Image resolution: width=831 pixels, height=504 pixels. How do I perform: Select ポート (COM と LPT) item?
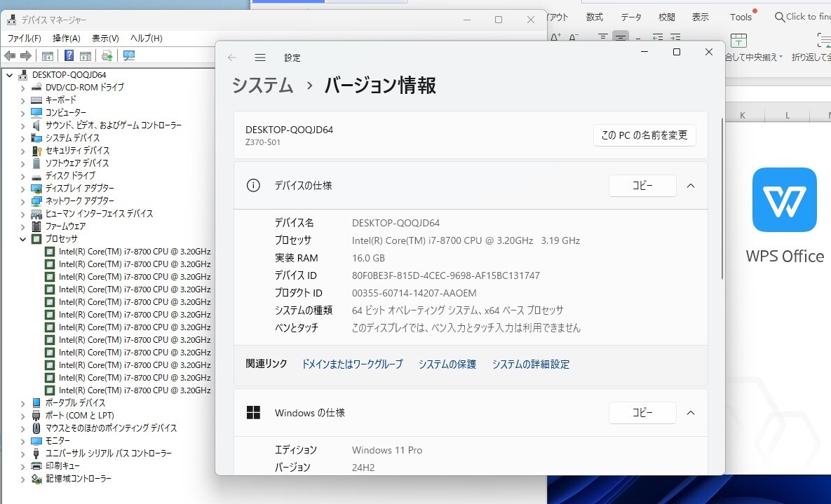(x=79, y=416)
